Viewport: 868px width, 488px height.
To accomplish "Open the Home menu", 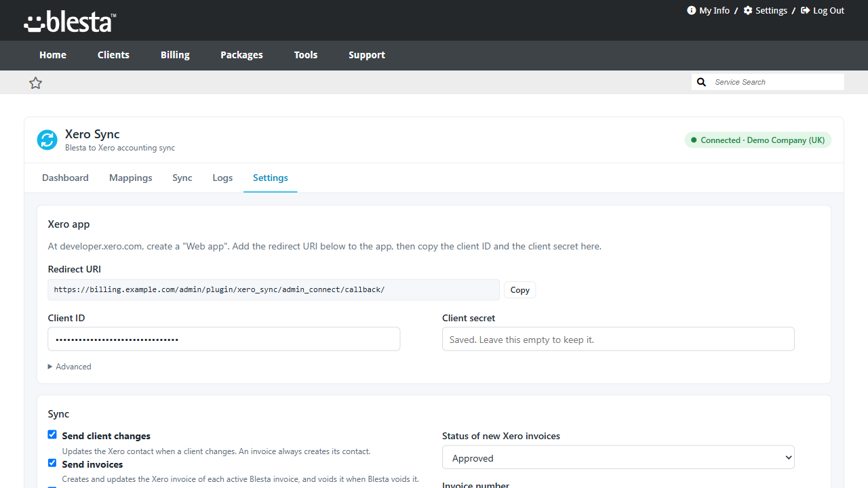I will tap(53, 55).
